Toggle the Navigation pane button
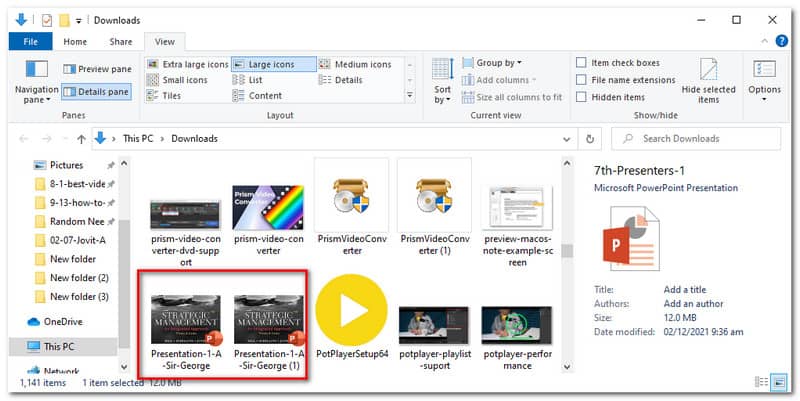Image resolution: width=800 pixels, height=401 pixels. pyautogui.click(x=36, y=82)
